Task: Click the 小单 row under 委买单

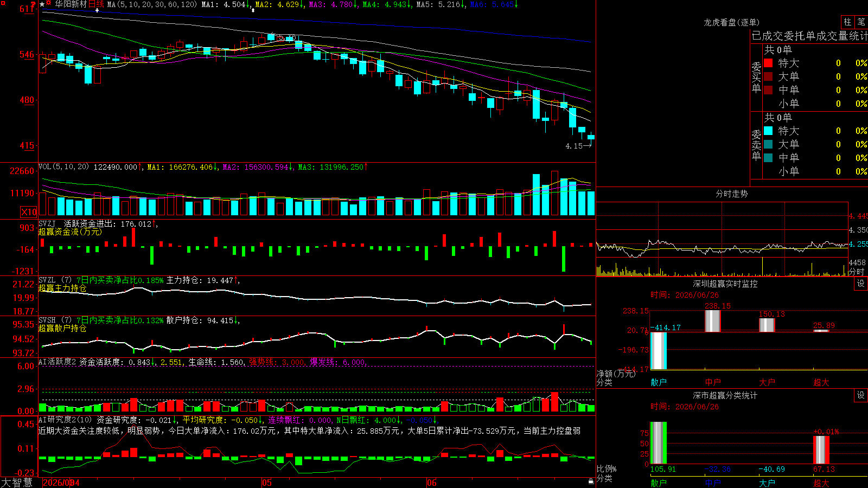Action: click(815, 104)
